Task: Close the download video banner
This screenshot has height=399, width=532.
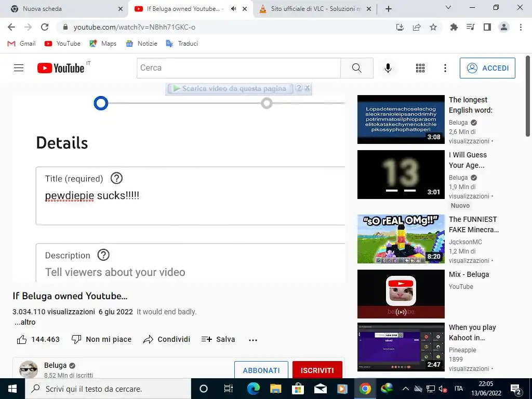Action: 308,88
